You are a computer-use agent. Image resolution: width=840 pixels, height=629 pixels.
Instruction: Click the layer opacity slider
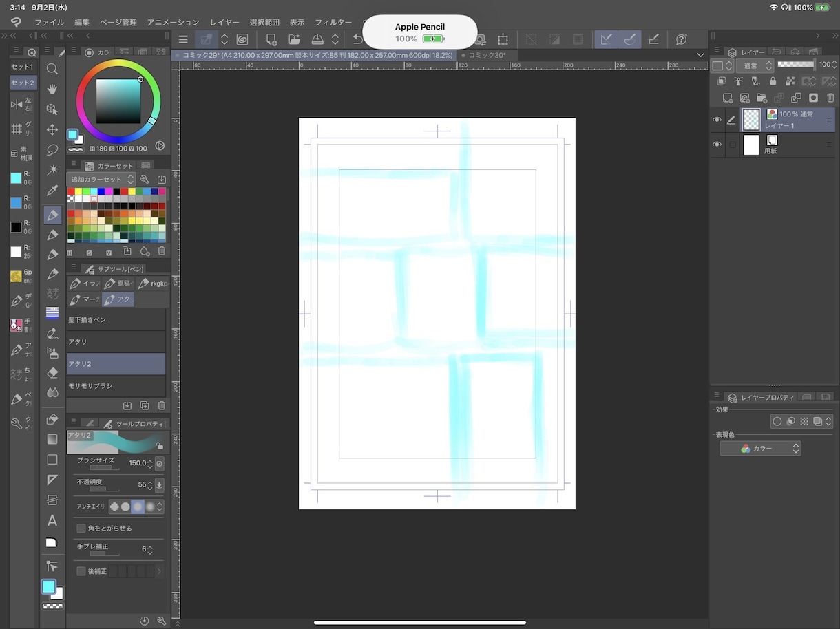795,65
